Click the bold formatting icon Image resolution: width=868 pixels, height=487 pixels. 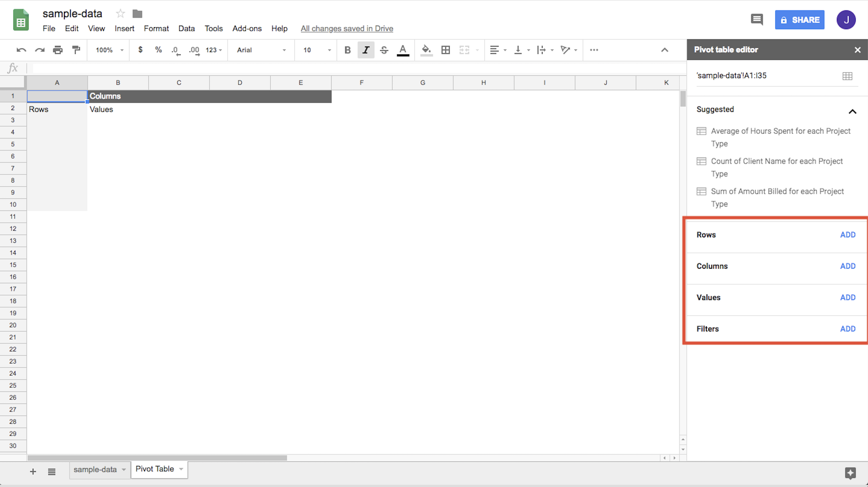point(347,49)
